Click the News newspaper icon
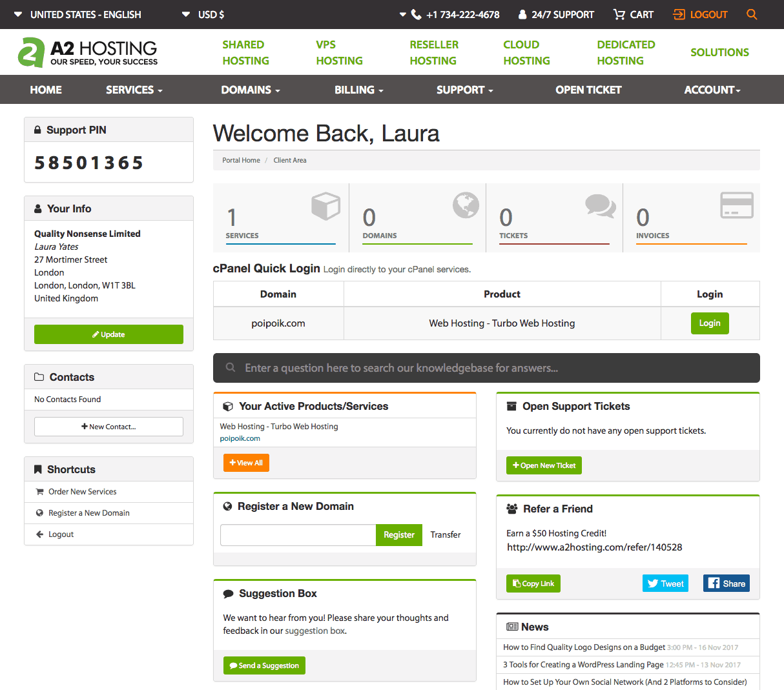The image size is (784, 690). point(512,627)
